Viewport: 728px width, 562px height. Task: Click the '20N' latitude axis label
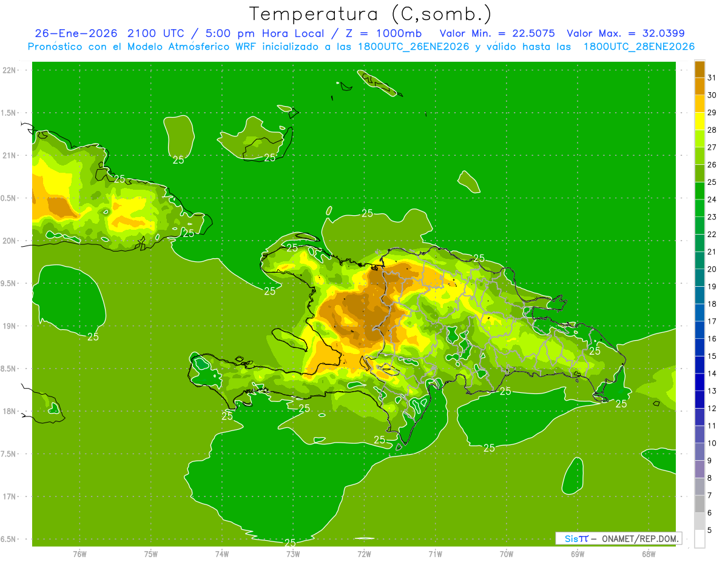8,241
